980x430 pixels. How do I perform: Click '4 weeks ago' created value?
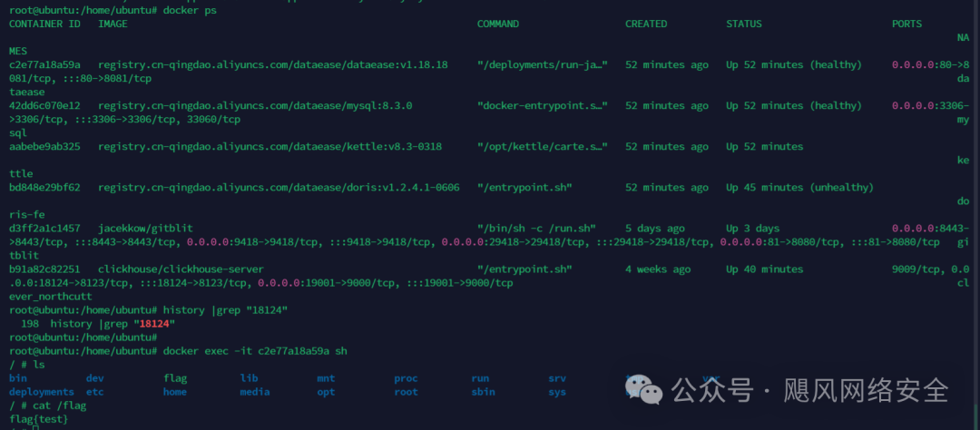click(x=658, y=269)
